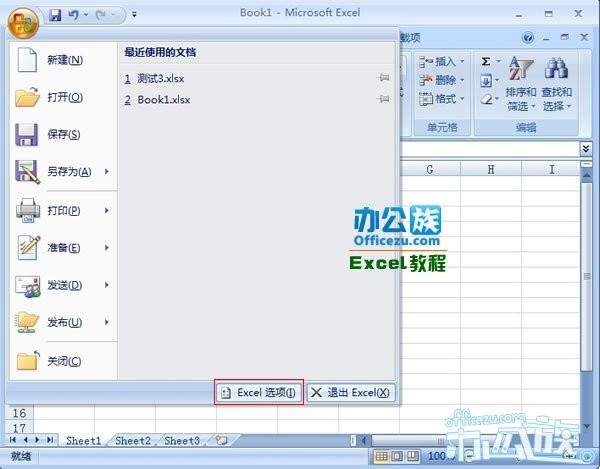The image size is (600, 469).
Task: Click the insert worksheet tab icon
Action: click(222, 440)
